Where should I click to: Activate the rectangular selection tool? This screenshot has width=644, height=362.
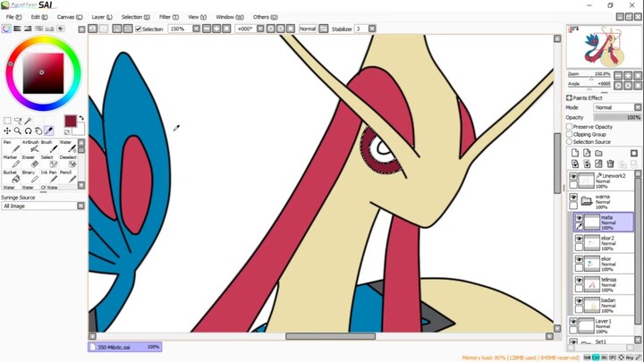point(7,121)
